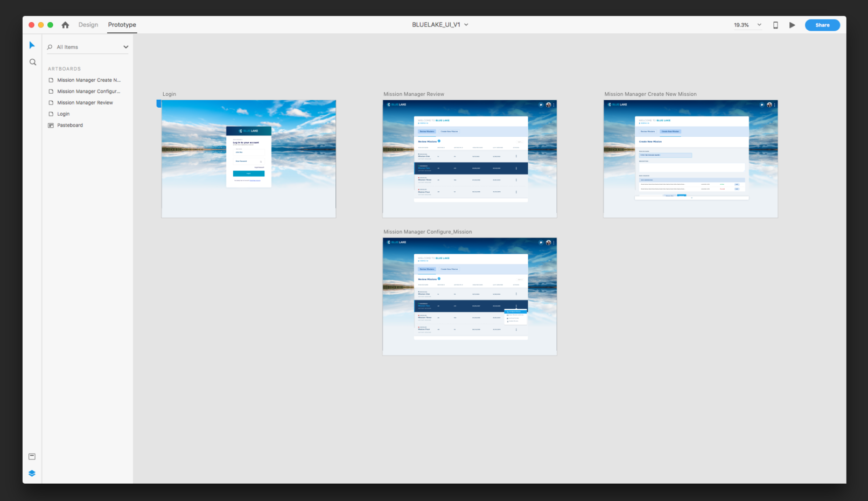The image size is (868, 501).
Task: Open the zoom percentage dropdown
Action: click(759, 25)
